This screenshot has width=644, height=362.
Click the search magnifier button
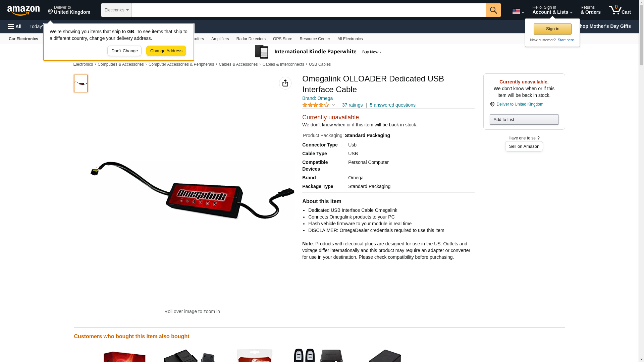493,10
